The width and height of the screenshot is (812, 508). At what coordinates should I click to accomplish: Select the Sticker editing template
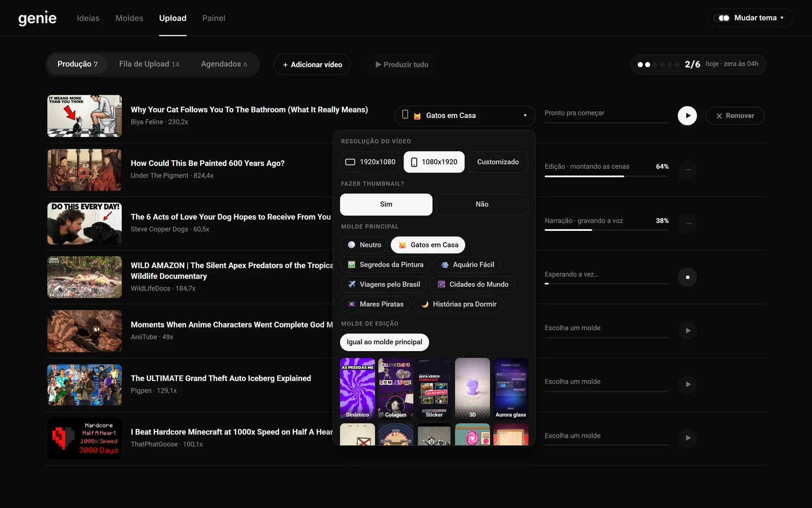[434, 389]
